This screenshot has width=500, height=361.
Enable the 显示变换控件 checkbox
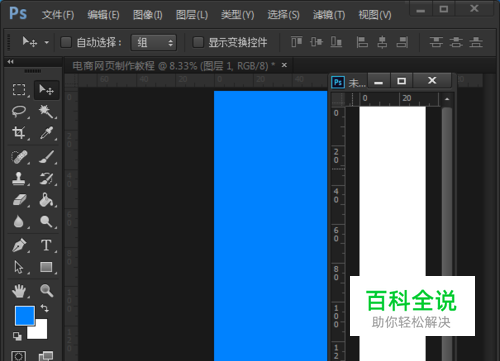pyautogui.click(x=198, y=42)
